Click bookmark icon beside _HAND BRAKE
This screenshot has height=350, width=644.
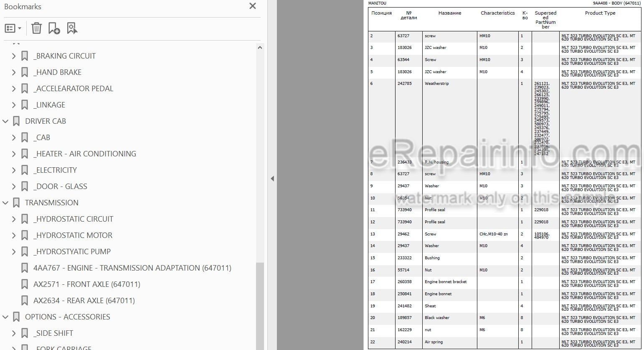coord(25,72)
